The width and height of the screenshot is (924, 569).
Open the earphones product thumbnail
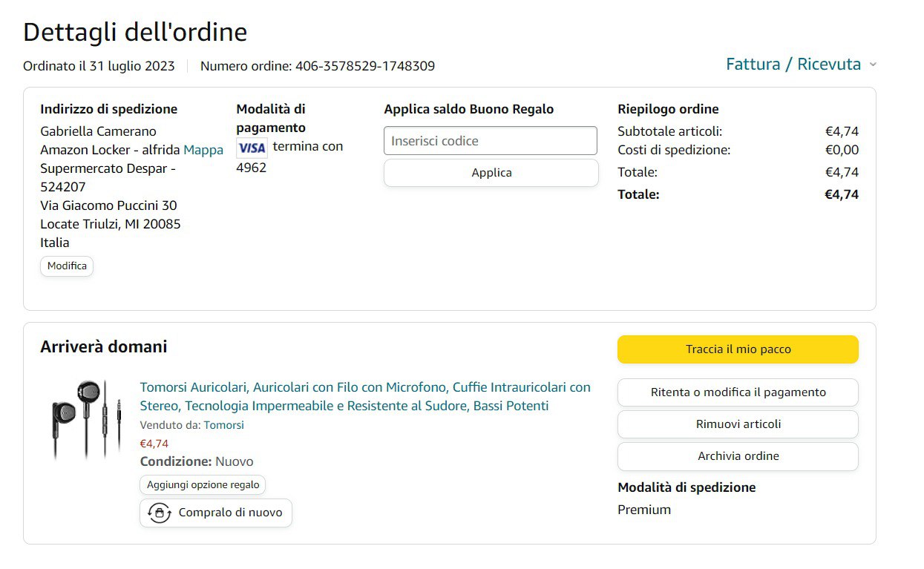[x=86, y=419]
